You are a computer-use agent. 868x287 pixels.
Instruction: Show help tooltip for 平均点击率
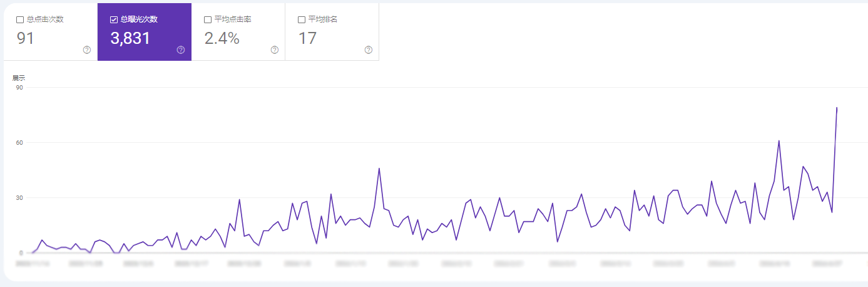(x=275, y=50)
